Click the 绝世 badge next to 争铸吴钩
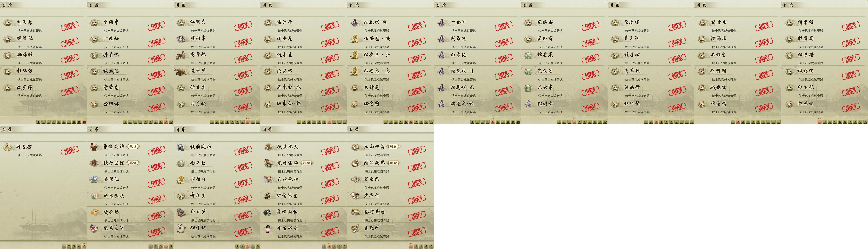This screenshot has width=868, height=249. pos(133,147)
